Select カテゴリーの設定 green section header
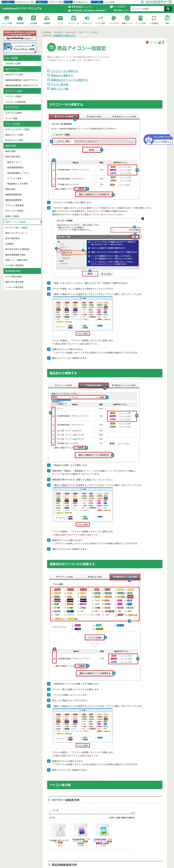 [x=22, y=91]
